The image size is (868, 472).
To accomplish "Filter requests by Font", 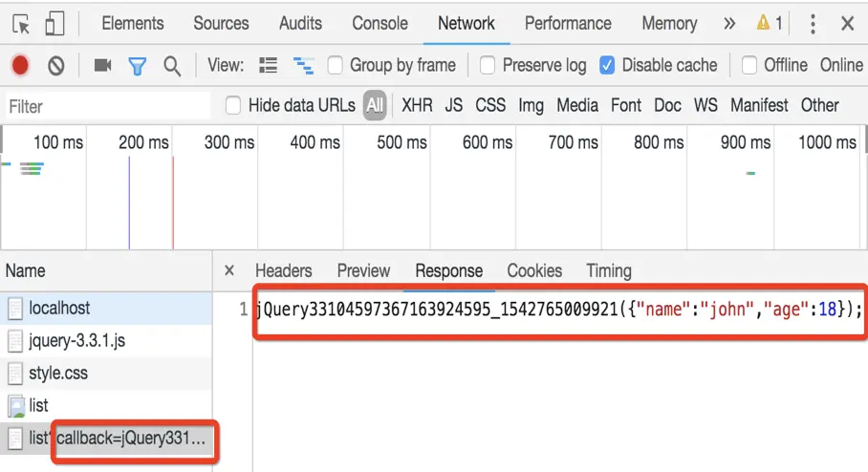I will (x=626, y=105).
